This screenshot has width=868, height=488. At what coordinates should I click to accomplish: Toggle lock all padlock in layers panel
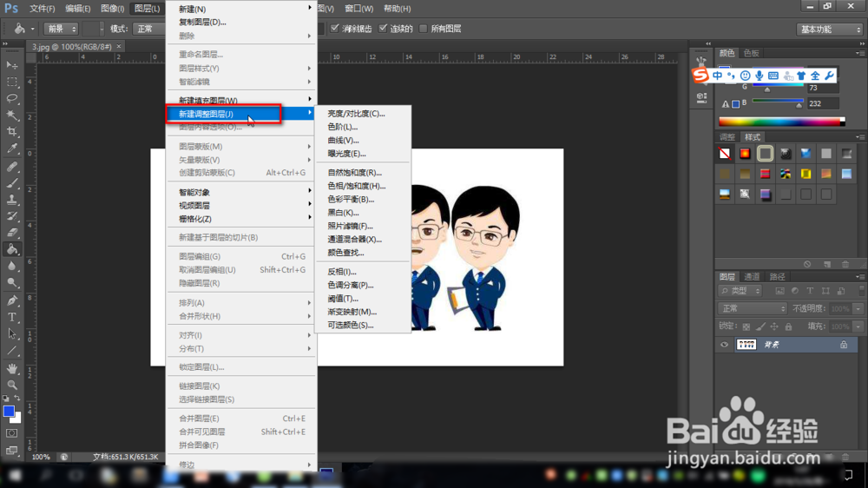click(788, 326)
